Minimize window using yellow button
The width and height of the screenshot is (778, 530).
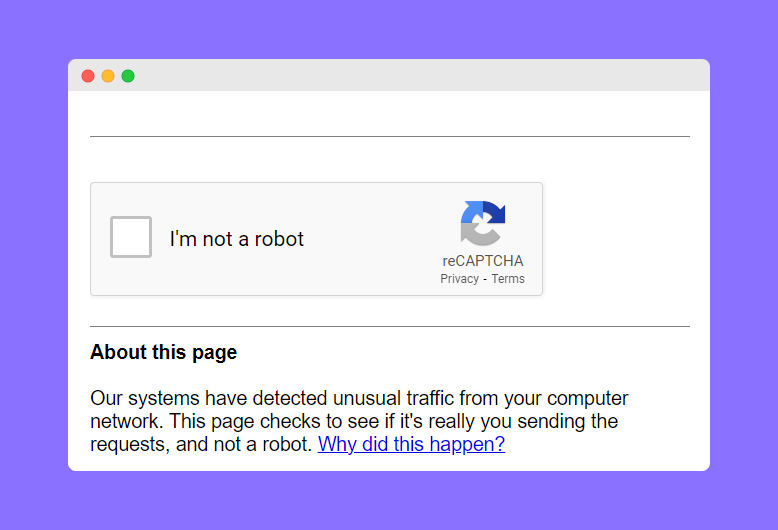[108, 76]
